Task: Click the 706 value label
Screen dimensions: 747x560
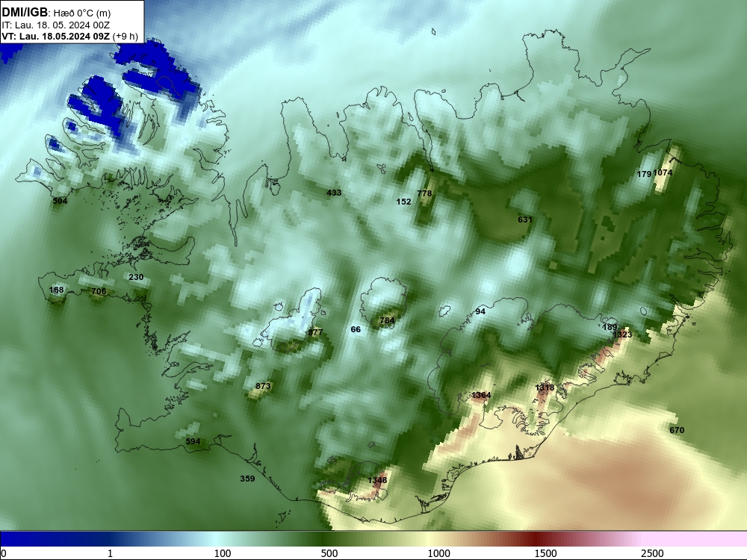Action: (x=99, y=291)
